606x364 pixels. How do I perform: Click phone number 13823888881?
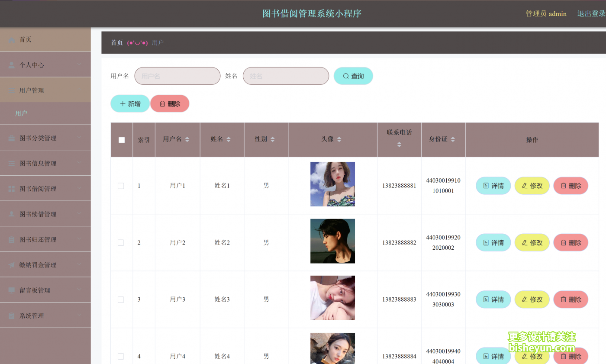pos(399,186)
